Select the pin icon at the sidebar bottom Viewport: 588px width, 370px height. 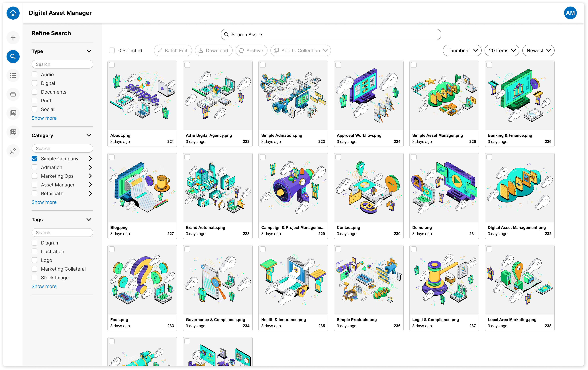13,151
